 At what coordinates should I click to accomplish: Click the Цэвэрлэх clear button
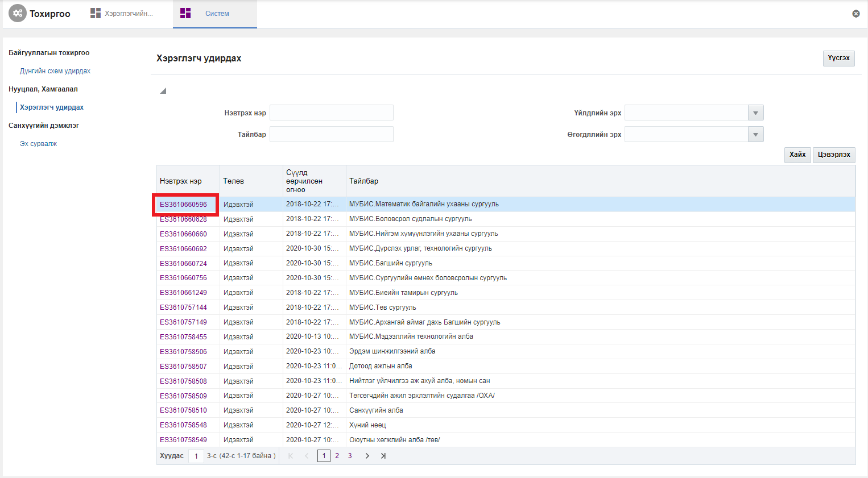834,155
